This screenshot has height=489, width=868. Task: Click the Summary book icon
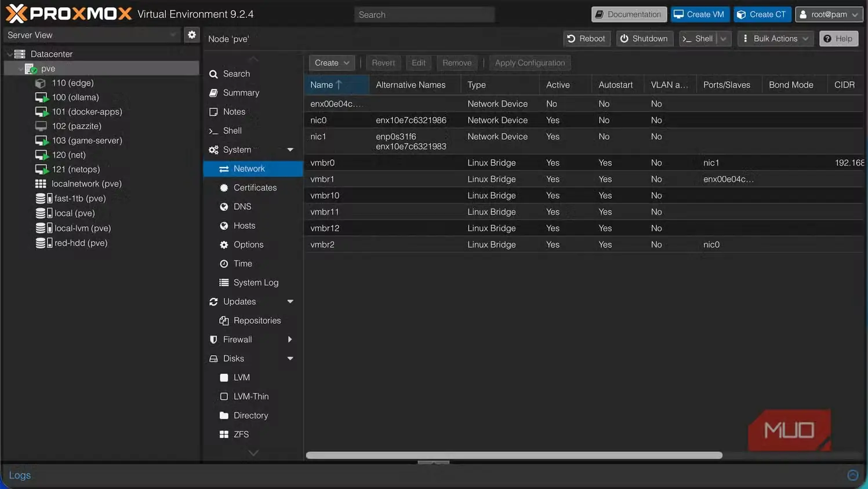tap(213, 93)
